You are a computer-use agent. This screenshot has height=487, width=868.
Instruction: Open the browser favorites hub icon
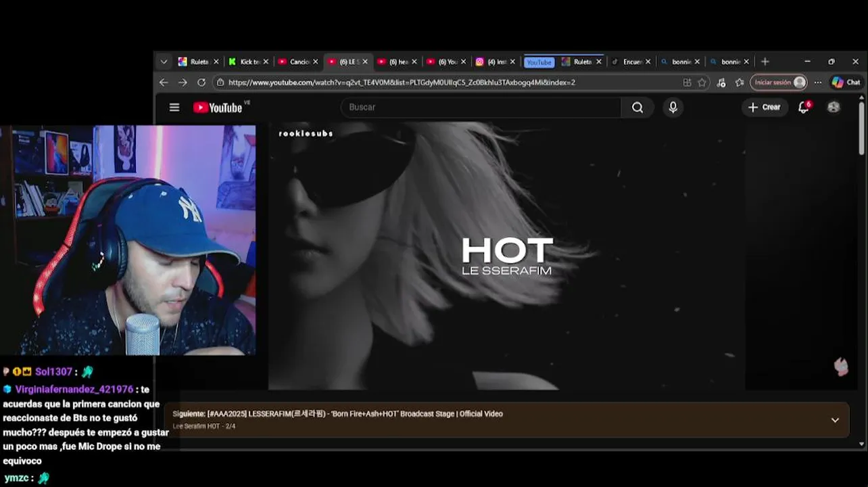pyautogui.click(x=740, y=83)
